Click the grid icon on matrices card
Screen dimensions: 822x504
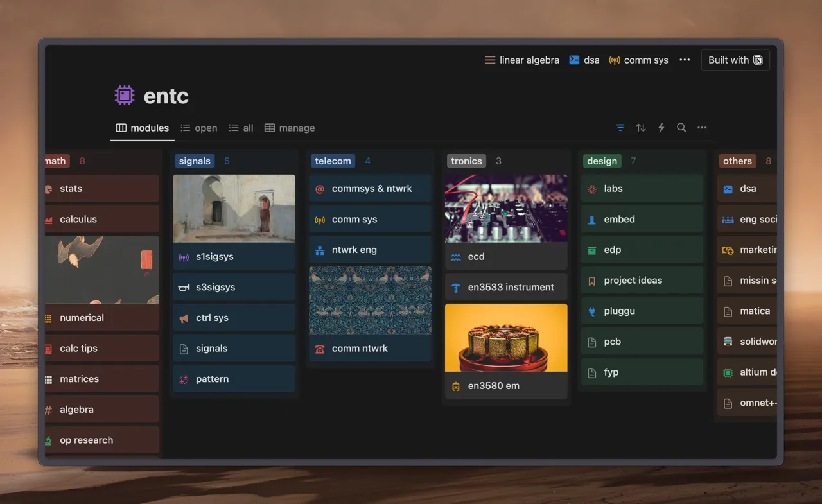(48, 379)
